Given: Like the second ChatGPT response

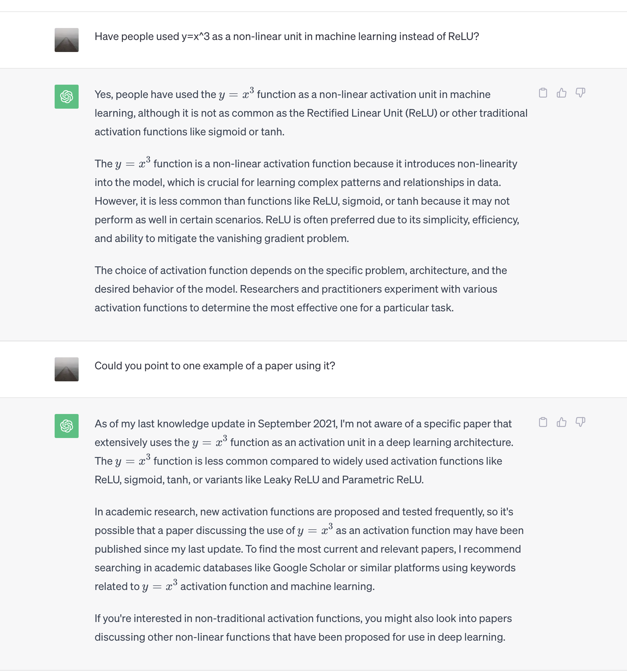Looking at the screenshot, I should [561, 422].
